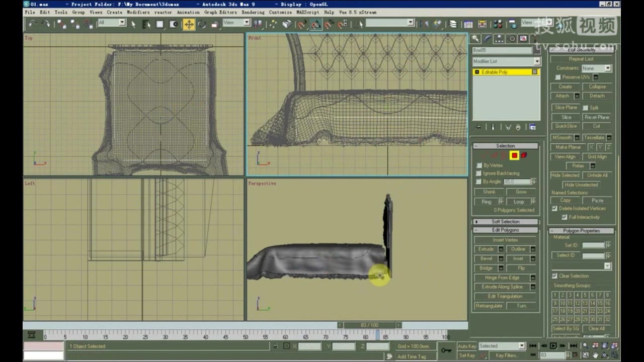The image size is (644, 362).
Task: Open the Modifier List dropdown
Action: (x=536, y=61)
